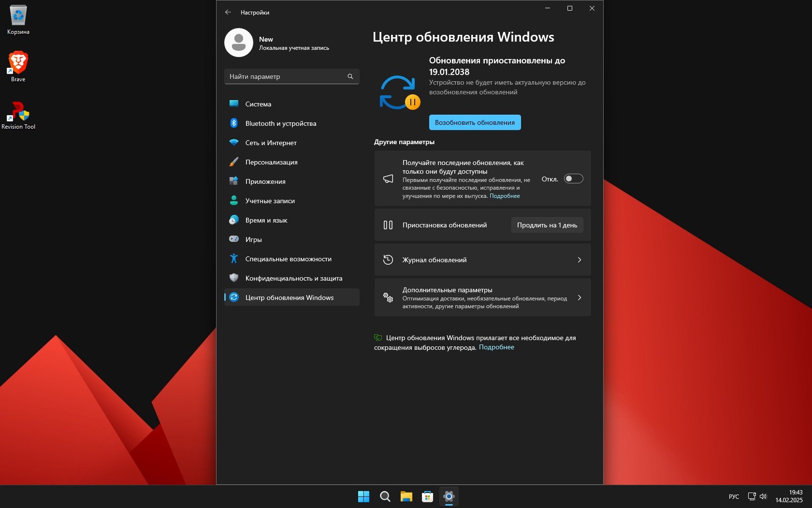Click the Bluetooth icon in the sidebar
Image resolution: width=812 pixels, height=508 pixels.
234,123
